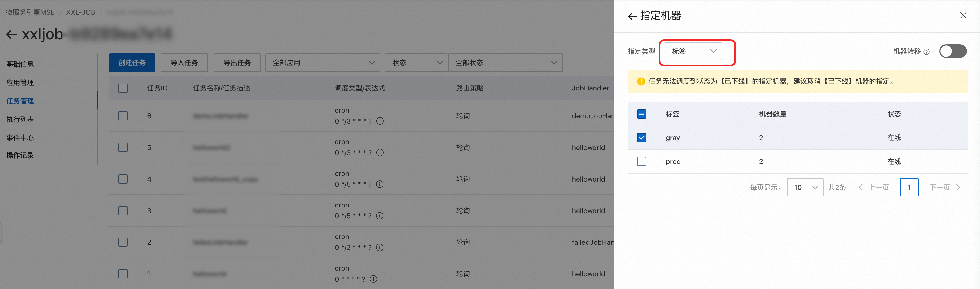Open 执行列表 in the sidebar
This screenshot has height=289, width=980.
click(20, 120)
